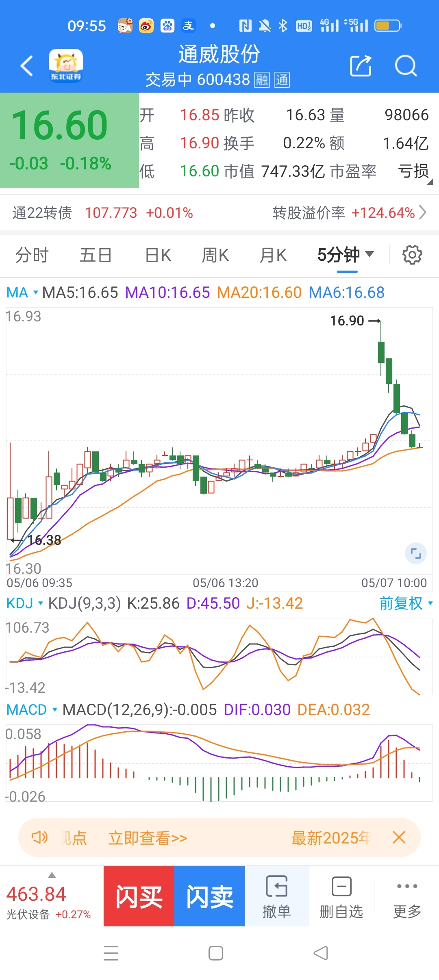
Task: Tap DEA:0.032 value in MACD header
Action: 334,710
